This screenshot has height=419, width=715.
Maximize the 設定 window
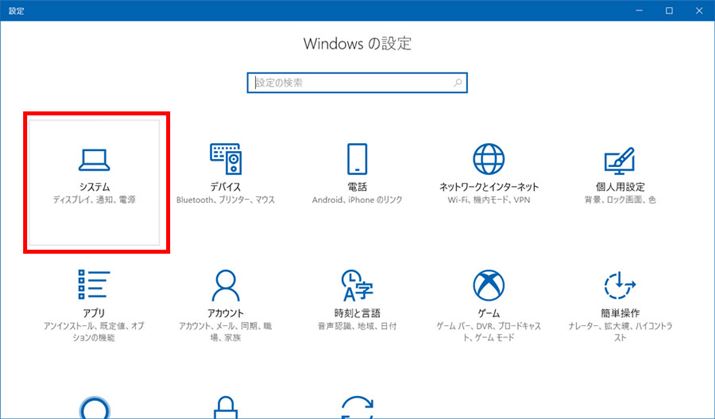click(669, 10)
